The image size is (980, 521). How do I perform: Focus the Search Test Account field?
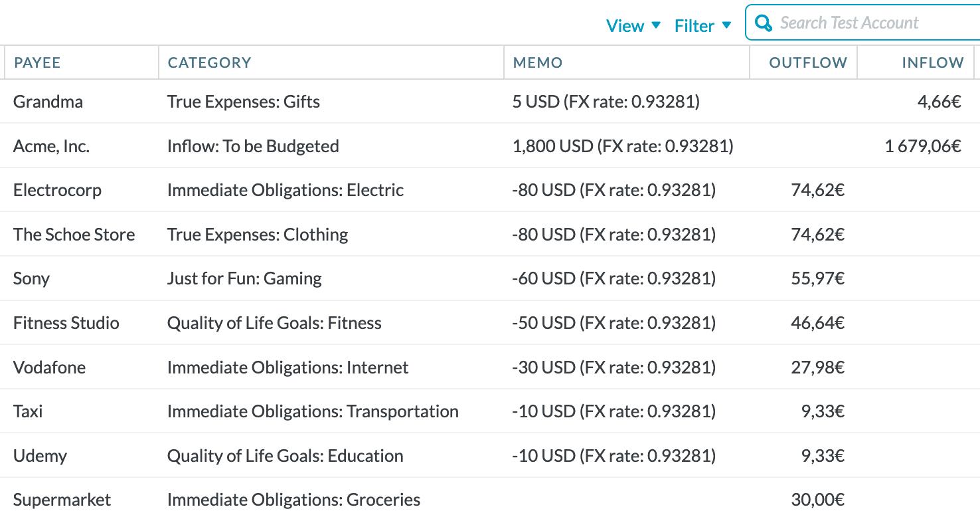[x=863, y=23]
